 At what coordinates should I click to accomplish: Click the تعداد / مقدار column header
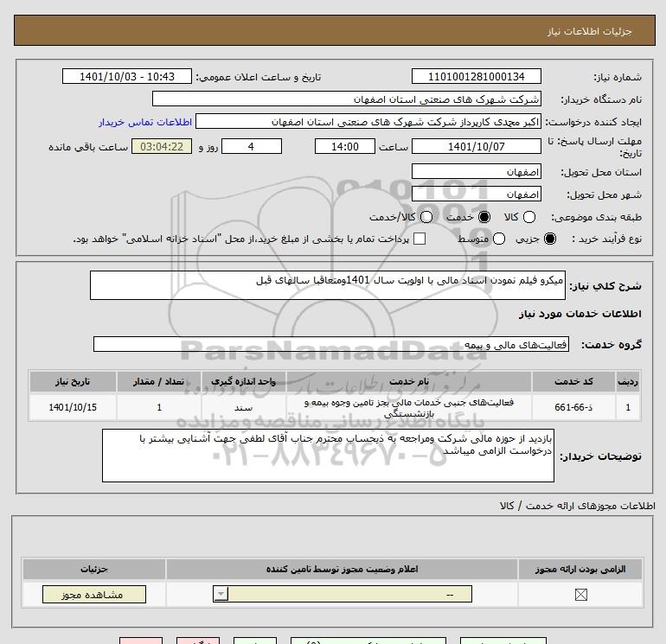point(158,381)
